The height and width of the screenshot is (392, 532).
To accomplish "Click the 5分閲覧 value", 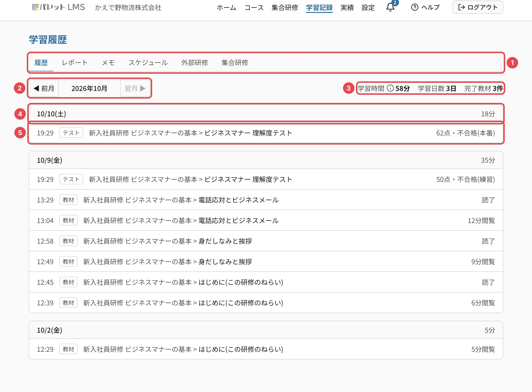I will pos(483,349).
